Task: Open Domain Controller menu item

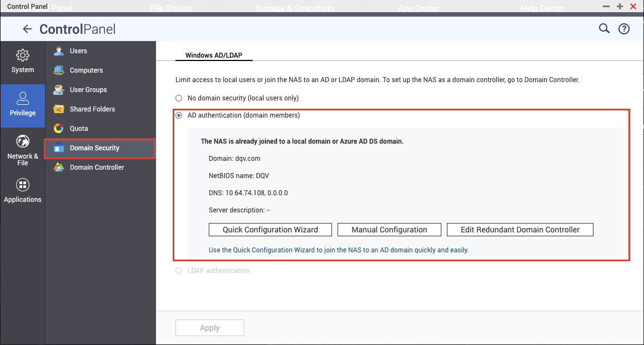Action: (97, 168)
